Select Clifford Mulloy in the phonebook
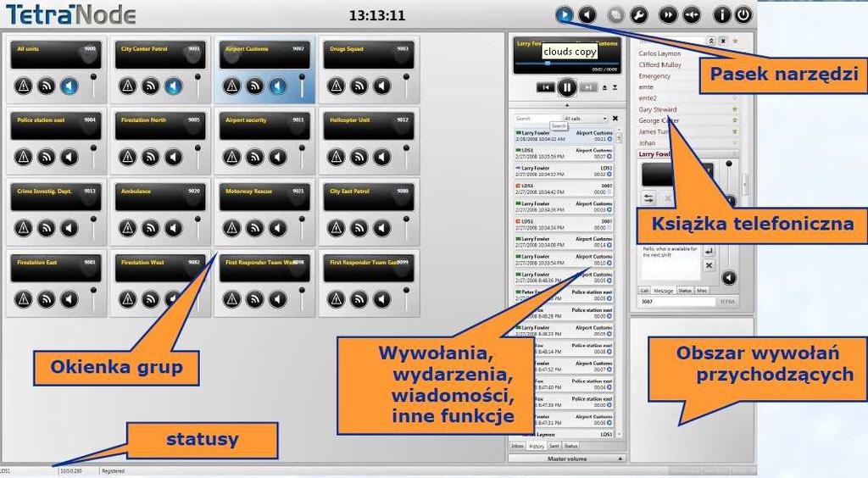The height and width of the screenshot is (478, 868). 659,64
